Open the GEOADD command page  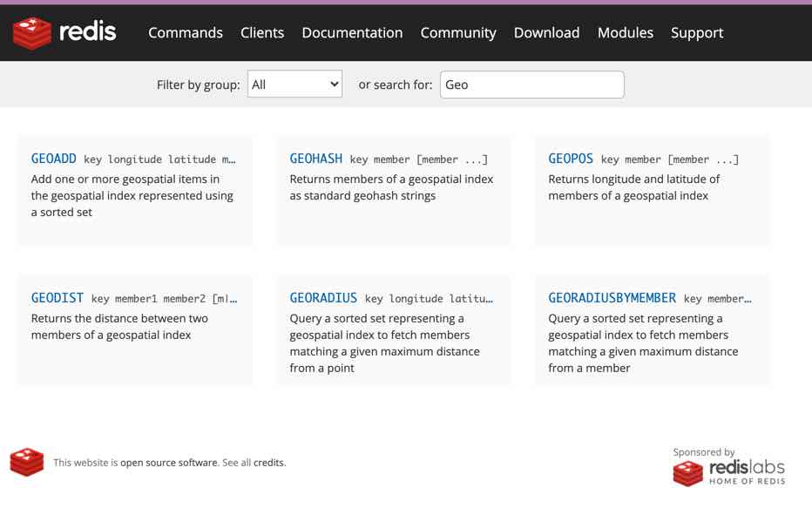click(54, 159)
